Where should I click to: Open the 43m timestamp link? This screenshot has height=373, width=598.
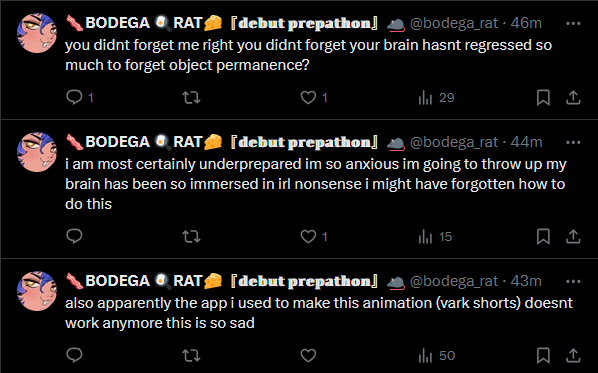526,281
